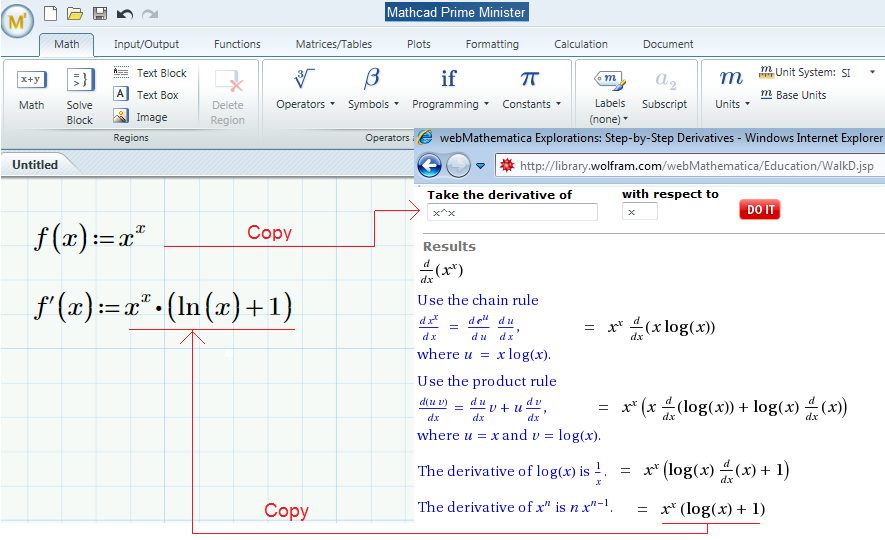Click the Delete Region button

(228, 96)
